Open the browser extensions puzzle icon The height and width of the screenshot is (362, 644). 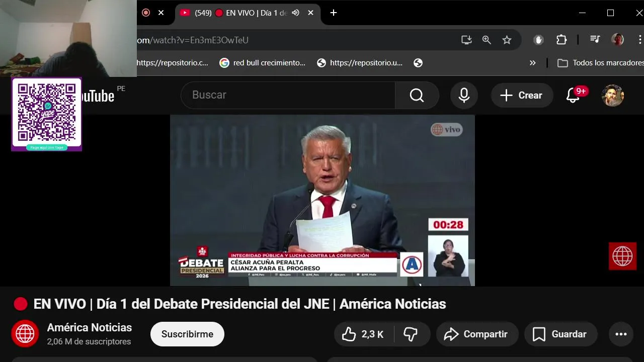coord(561,40)
